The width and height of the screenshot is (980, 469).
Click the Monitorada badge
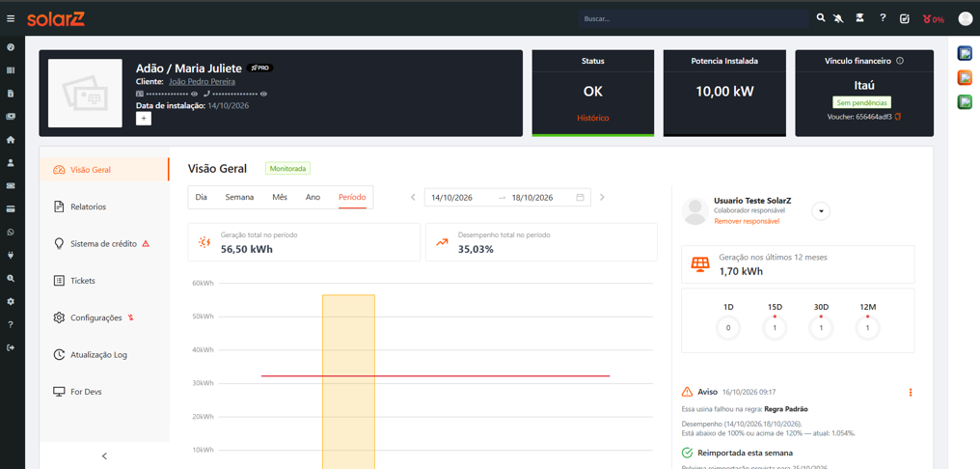point(287,168)
